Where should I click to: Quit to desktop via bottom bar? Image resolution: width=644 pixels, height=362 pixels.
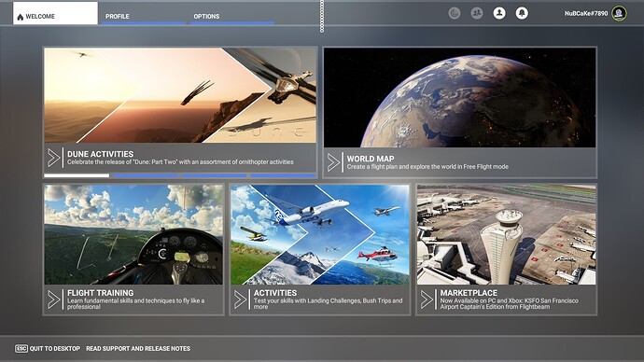(48, 348)
